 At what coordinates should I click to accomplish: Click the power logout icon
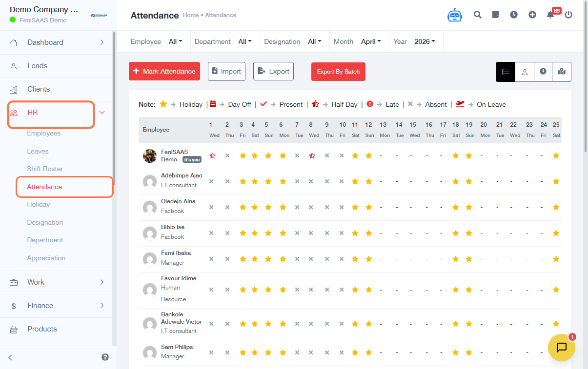pos(568,15)
